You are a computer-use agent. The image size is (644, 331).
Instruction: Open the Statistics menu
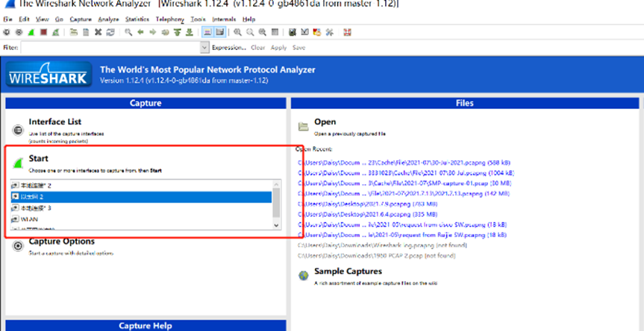[137, 18]
